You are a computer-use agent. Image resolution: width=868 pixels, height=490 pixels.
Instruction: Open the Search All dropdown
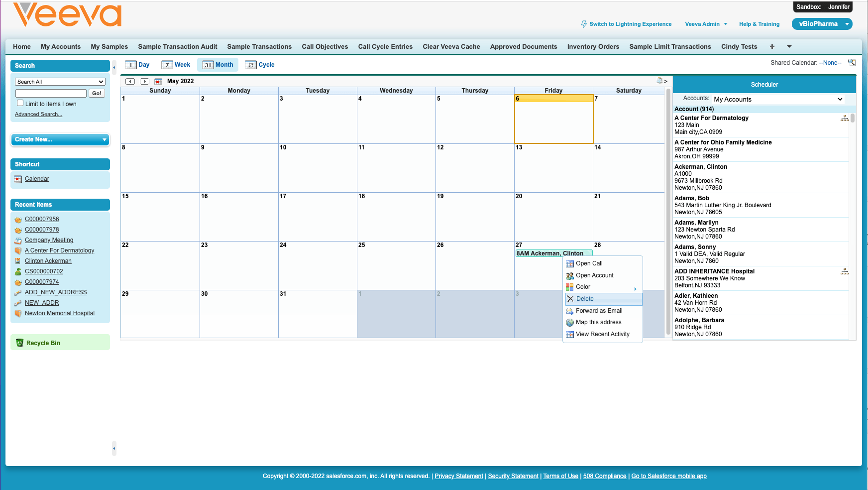59,81
